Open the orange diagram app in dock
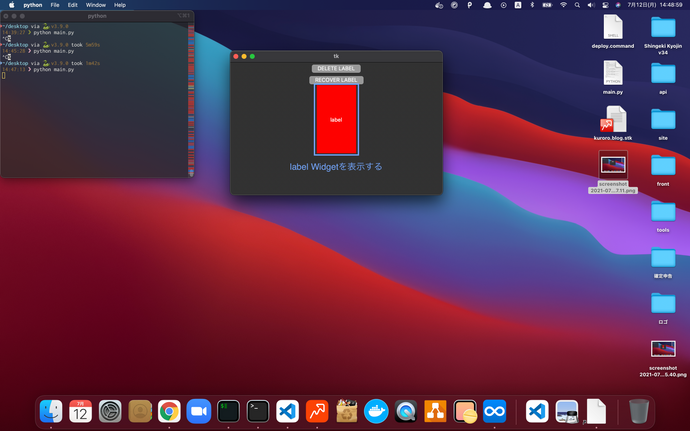 [435, 411]
